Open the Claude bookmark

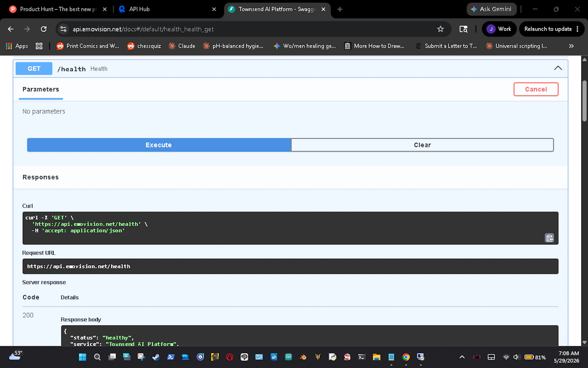tap(182, 46)
